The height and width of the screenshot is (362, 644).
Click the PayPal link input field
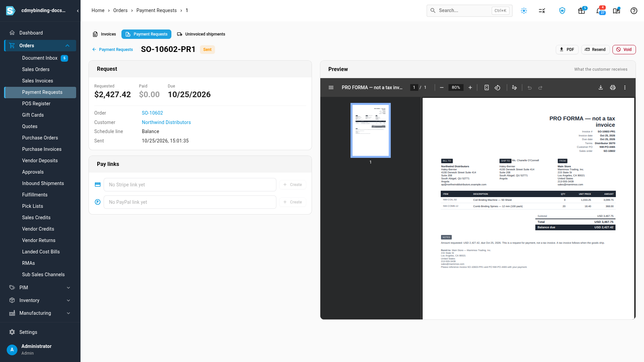190,202
